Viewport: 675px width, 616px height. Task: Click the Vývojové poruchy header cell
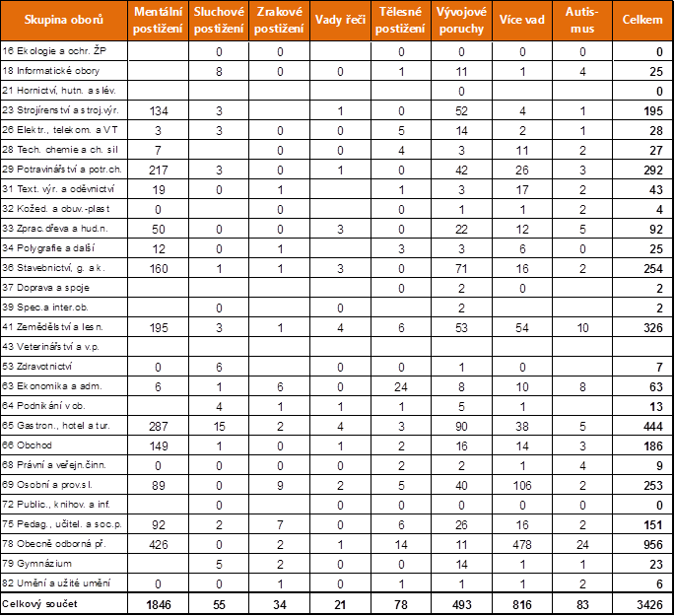461,21
